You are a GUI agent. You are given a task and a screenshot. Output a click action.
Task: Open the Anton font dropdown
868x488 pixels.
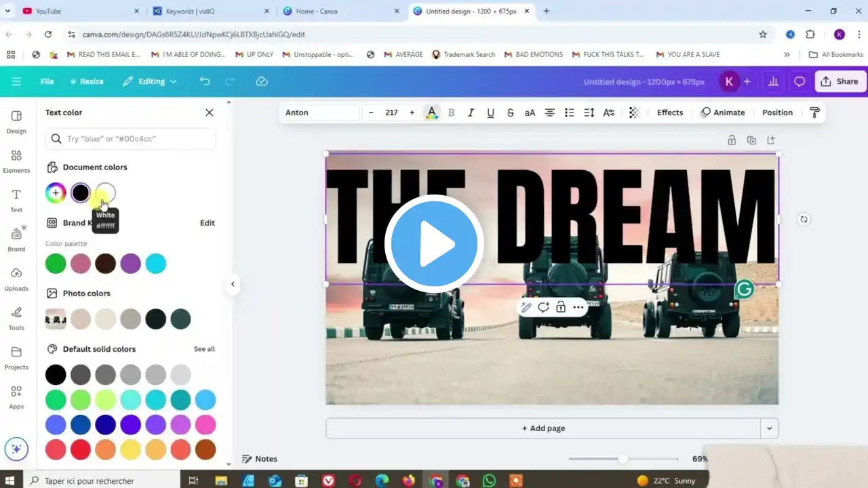point(319,113)
